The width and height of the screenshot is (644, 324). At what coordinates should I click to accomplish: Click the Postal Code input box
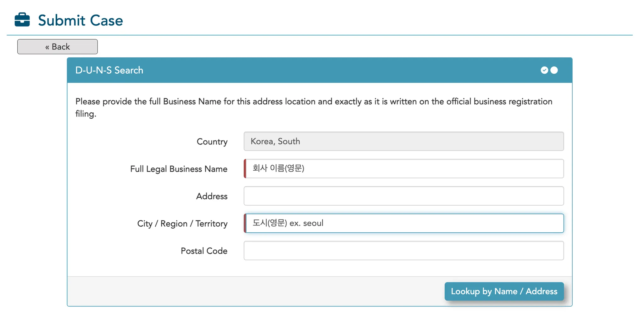click(404, 251)
